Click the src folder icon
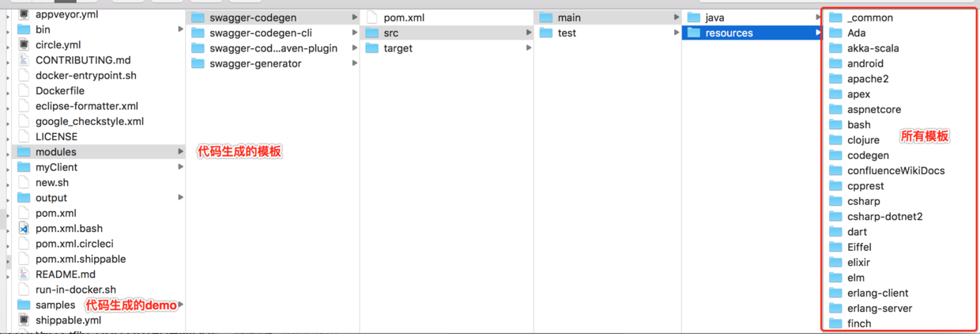 tap(371, 33)
